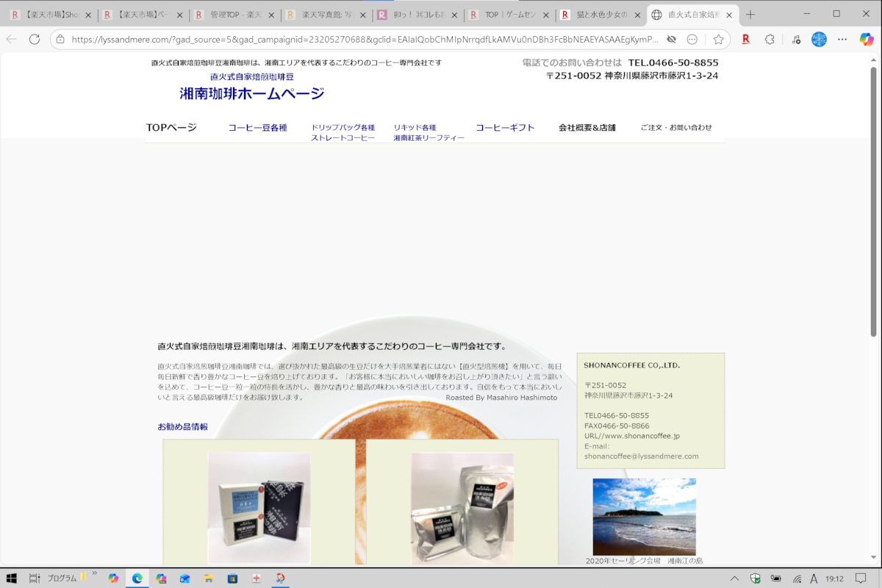
Task: Switch to the 楽天写真館 tab
Action: (325, 15)
